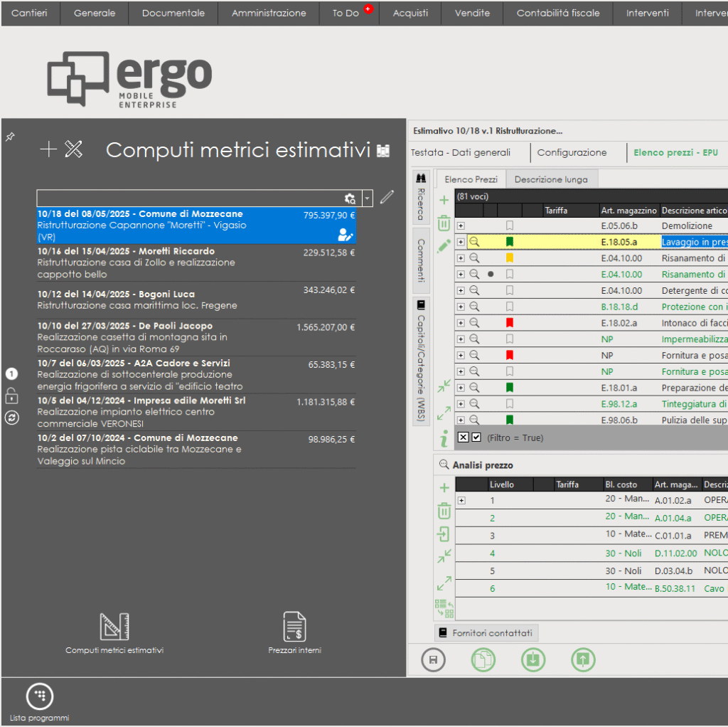The height and width of the screenshot is (727, 728).
Task: Click the round save disk button
Action: (433, 659)
